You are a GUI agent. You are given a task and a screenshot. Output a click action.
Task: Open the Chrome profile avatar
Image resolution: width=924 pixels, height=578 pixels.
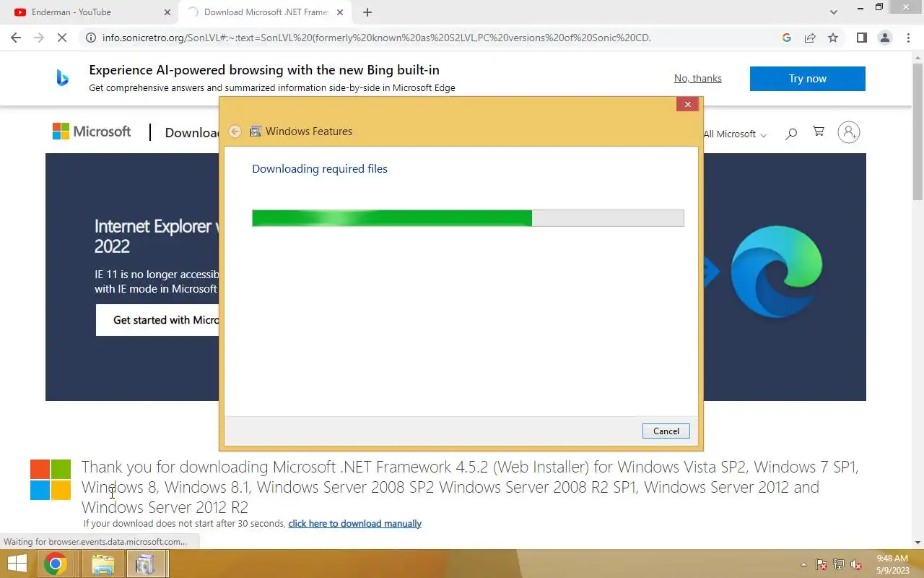point(884,38)
